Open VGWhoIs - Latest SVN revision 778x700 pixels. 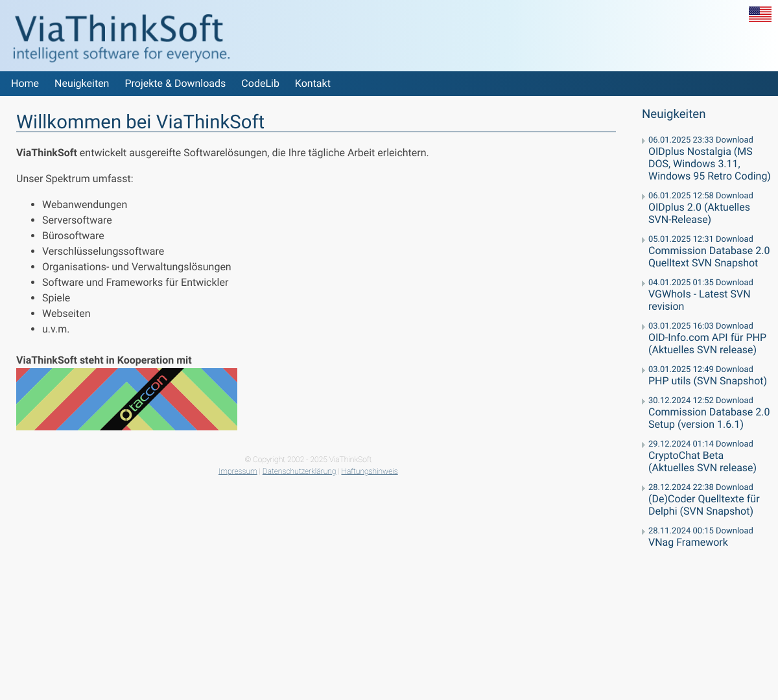699,300
